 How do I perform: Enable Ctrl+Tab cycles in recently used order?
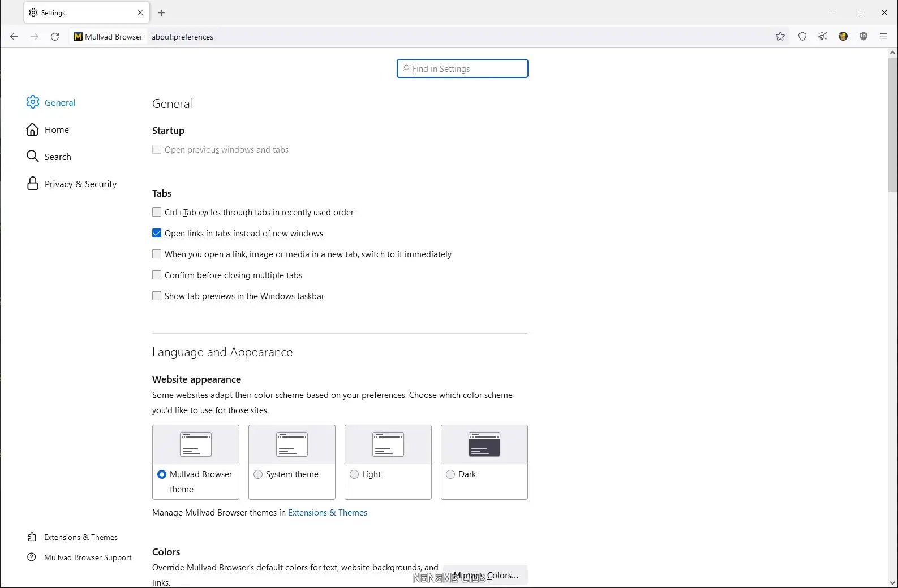click(157, 213)
